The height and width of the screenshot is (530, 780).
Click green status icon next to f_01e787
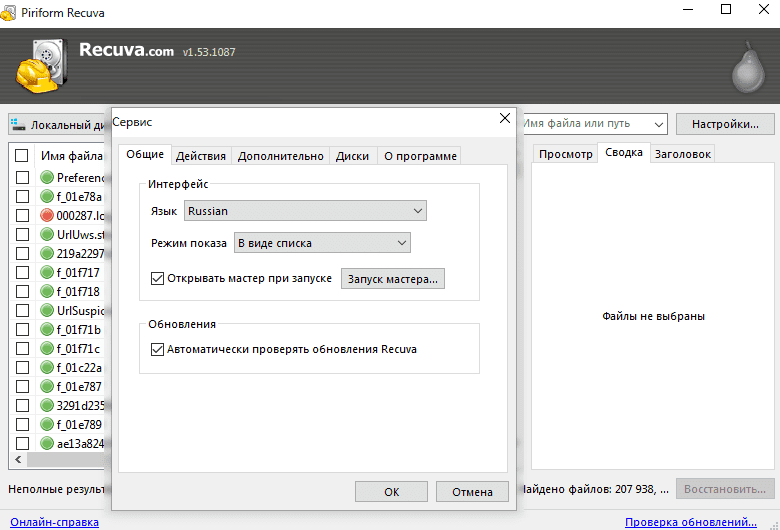[47, 386]
